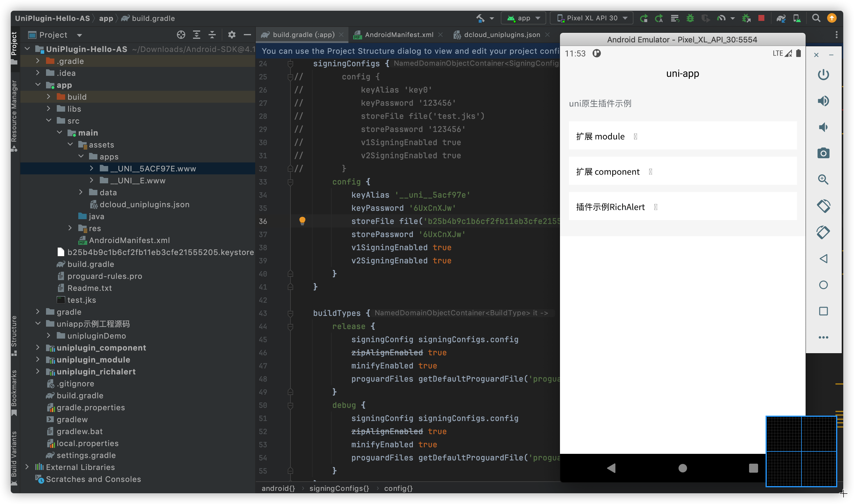Click Sync Project with Gradle Files icon
Viewport: 854px width, 504px height.
point(781,18)
